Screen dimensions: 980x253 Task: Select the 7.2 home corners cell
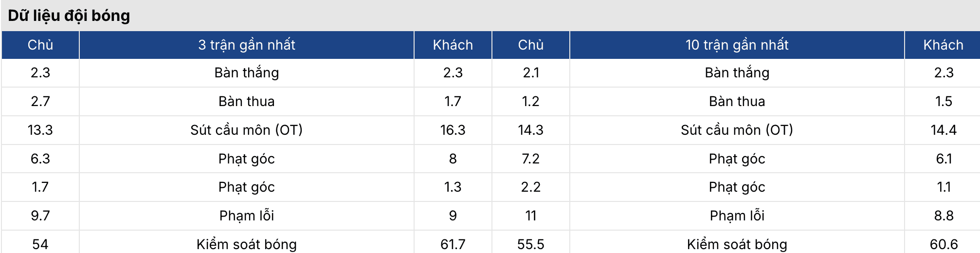[530, 159]
